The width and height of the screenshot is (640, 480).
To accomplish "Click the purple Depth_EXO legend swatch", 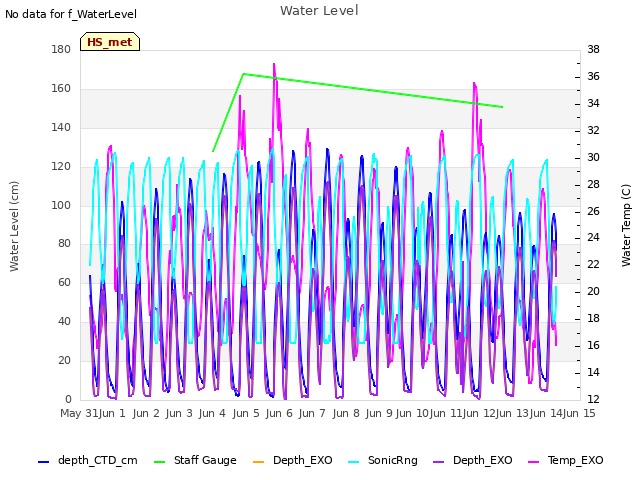I will coord(438,462).
